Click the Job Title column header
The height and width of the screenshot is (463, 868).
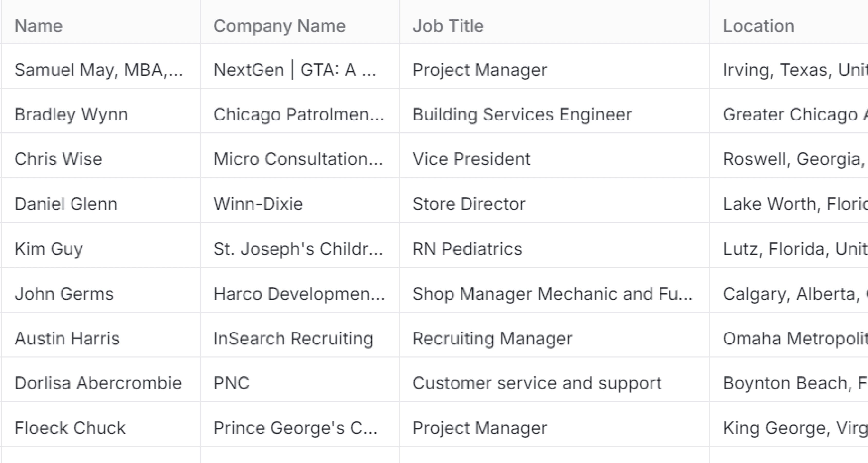[x=448, y=26]
